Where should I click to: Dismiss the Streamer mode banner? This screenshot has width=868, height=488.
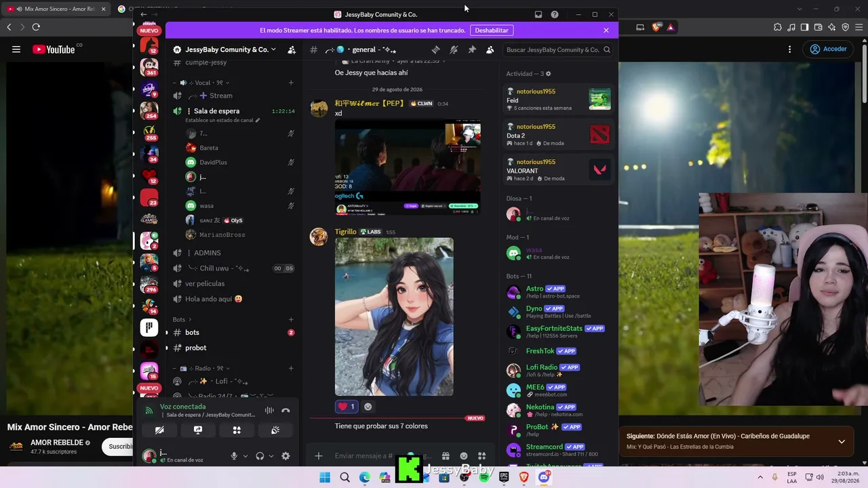pos(606,30)
